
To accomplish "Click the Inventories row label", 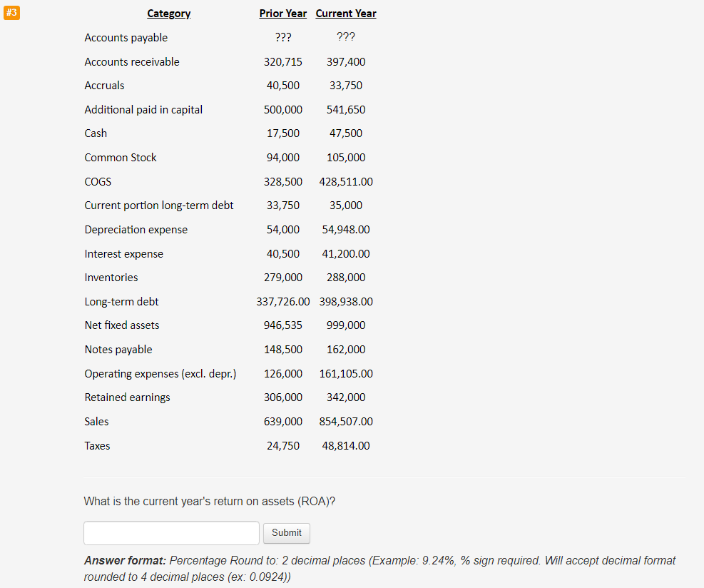I will [x=111, y=277].
